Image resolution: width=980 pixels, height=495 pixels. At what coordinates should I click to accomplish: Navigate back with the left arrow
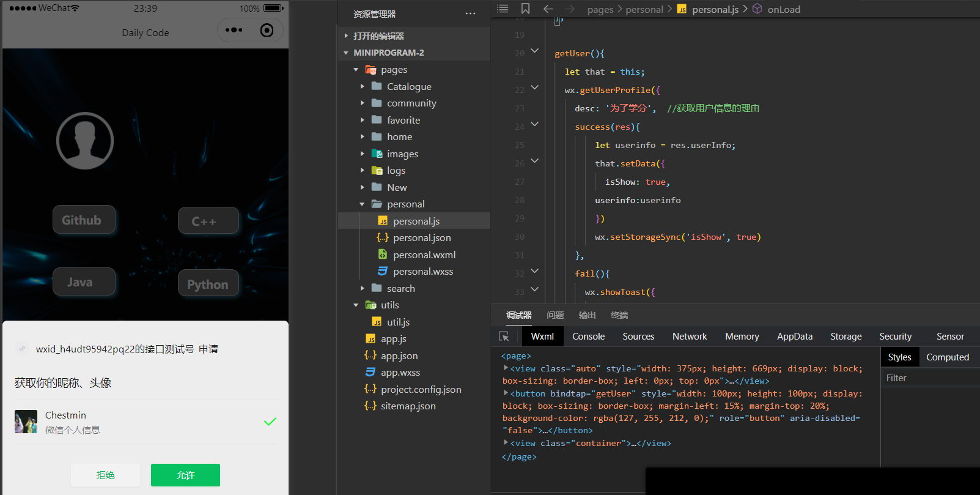point(548,9)
